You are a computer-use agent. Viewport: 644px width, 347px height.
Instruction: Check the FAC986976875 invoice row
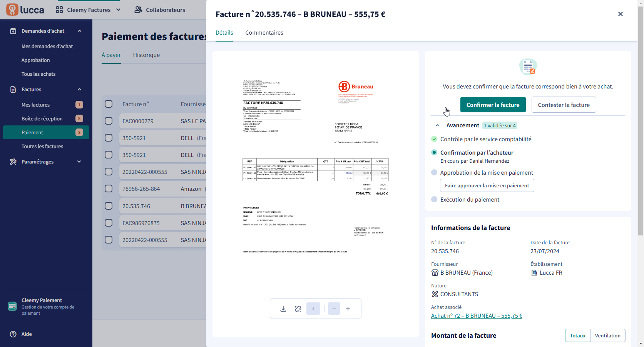109,223
